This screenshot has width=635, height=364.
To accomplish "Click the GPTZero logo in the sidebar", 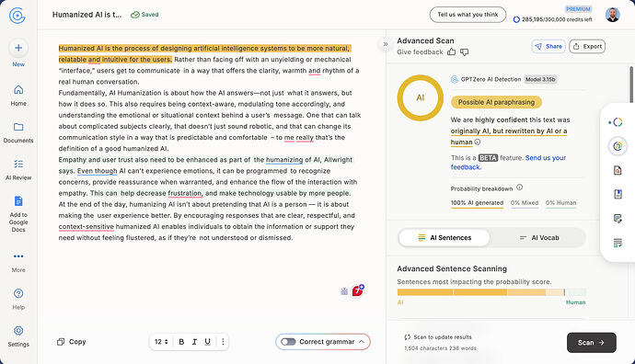I will (17, 16).
